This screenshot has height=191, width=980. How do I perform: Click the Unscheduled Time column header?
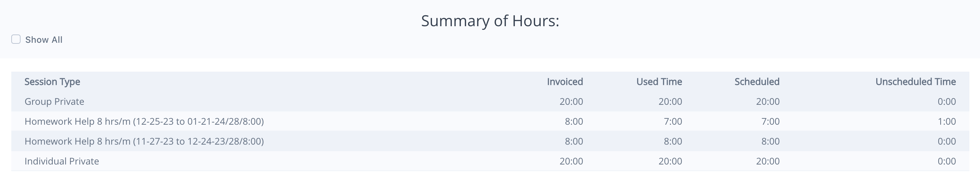(x=916, y=82)
